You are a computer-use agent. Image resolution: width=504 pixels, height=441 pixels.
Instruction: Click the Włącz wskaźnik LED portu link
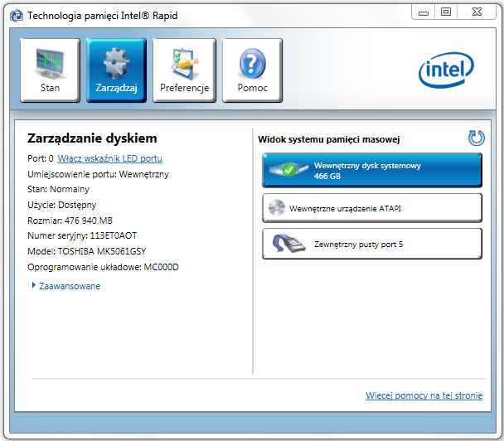[110, 158]
